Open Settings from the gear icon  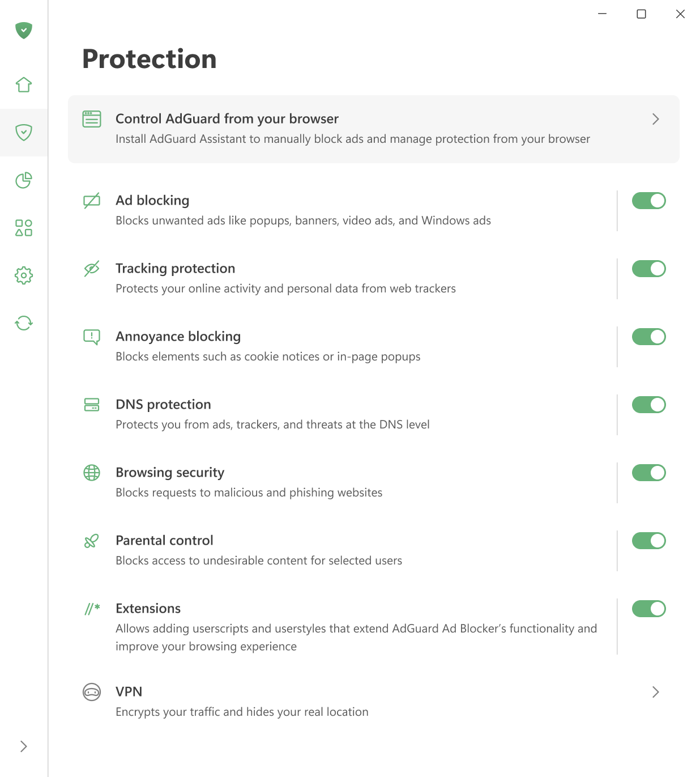pos(23,275)
